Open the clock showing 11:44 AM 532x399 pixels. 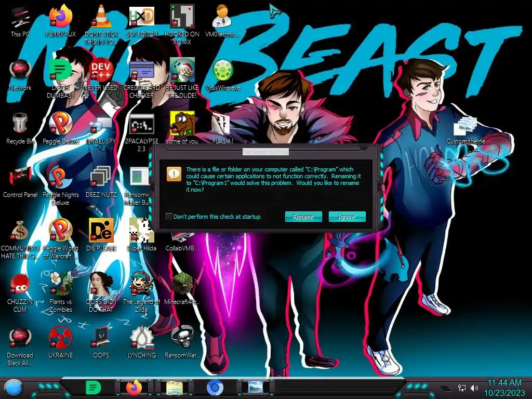tap(504, 388)
